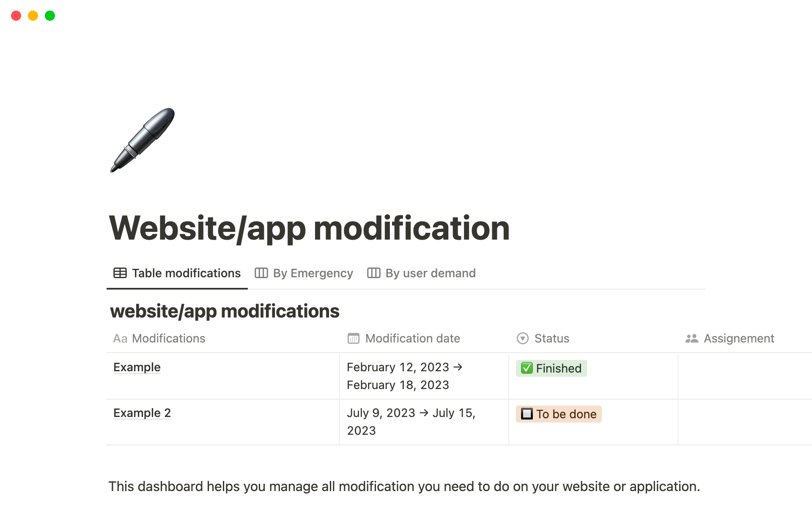The image size is (812, 508).
Task: Switch to the By user demand tab
Action: tap(430, 273)
